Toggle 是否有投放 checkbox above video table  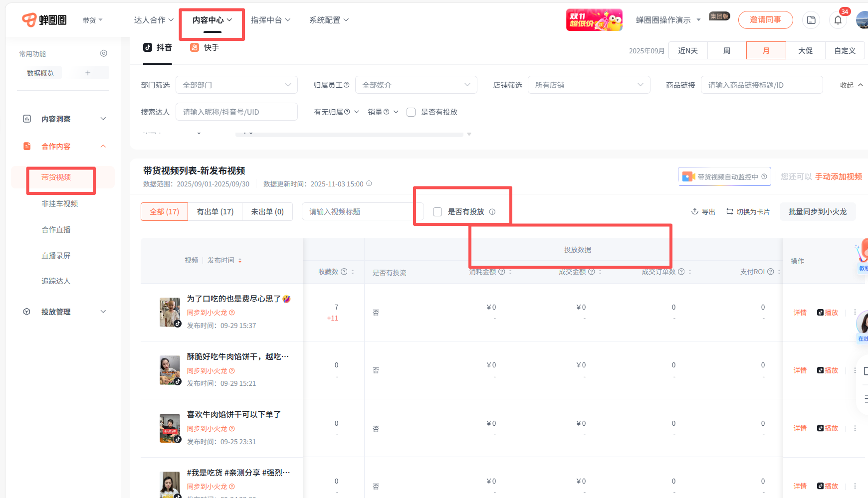pyautogui.click(x=437, y=212)
